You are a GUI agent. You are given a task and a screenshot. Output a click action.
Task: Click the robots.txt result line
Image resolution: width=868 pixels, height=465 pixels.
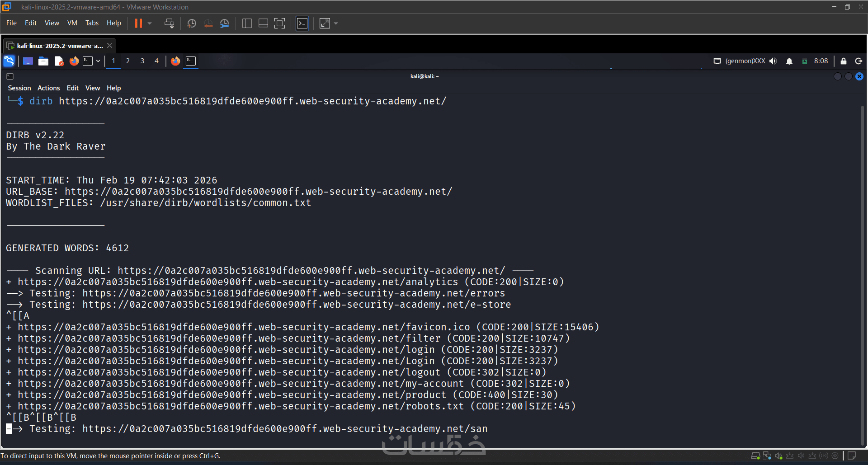point(291,406)
